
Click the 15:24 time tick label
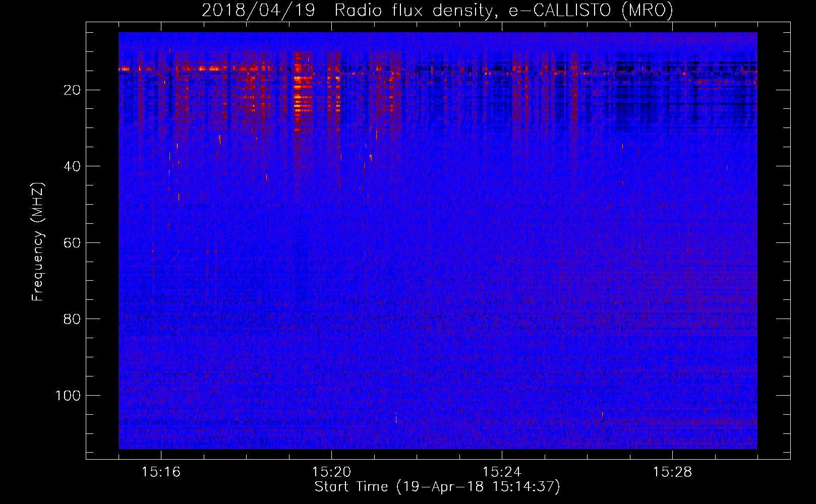[502, 472]
